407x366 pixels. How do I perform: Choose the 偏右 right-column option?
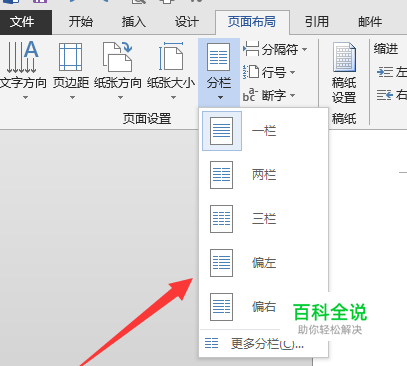[x=264, y=307]
